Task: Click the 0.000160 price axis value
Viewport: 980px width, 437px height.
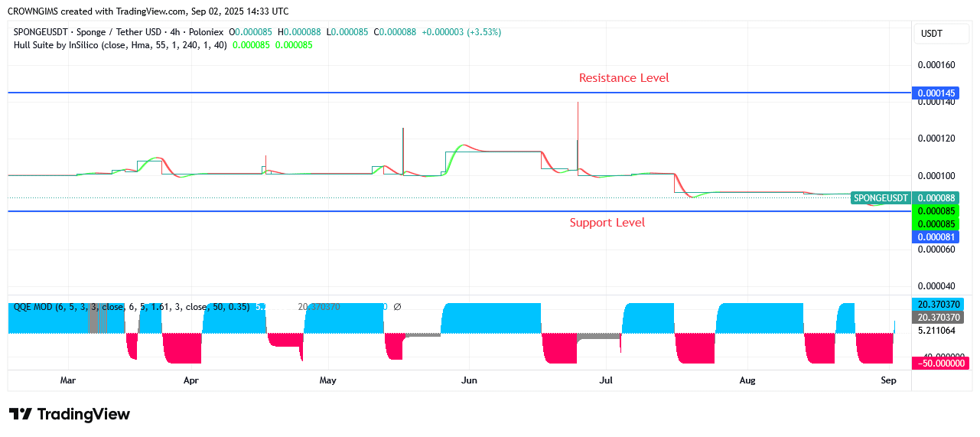Action: coord(936,65)
